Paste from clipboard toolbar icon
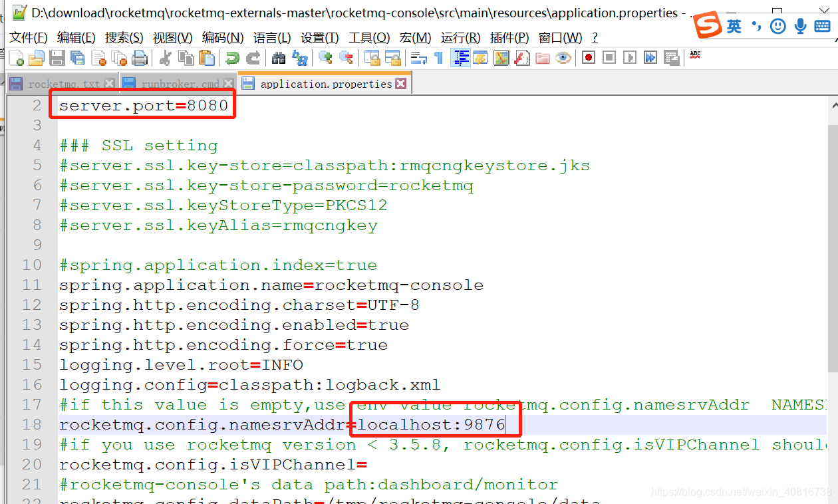This screenshot has width=838, height=504. [x=207, y=58]
